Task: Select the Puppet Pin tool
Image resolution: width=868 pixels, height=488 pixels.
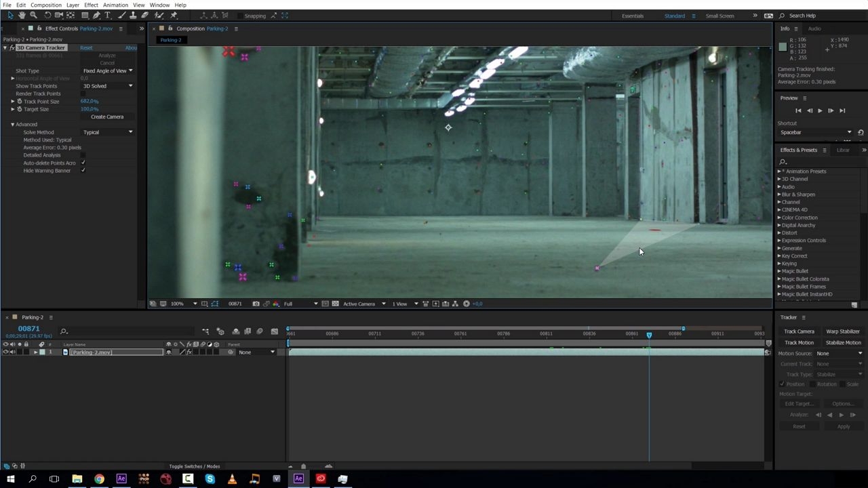Action: (x=173, y=15)
